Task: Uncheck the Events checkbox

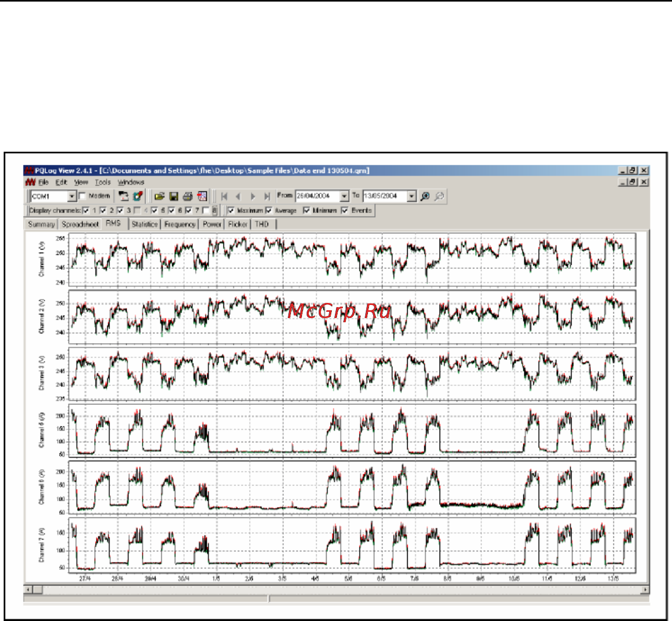Action: click(345, 210)
